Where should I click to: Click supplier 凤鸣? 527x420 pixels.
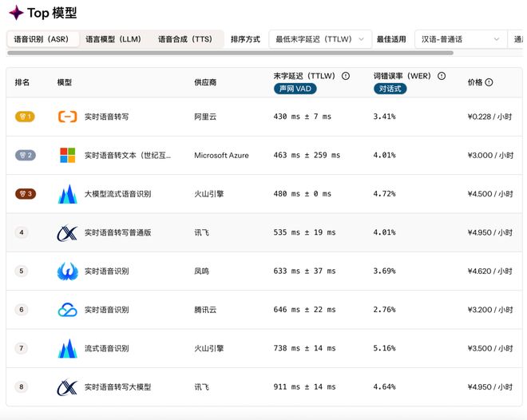pyautogui.click(x=202, y=271)
